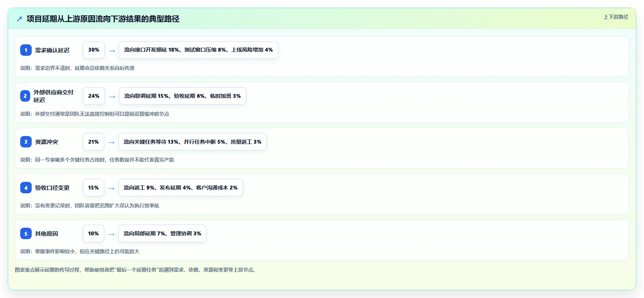This screenshot has width=644, height=298.
Task: Click the footer text 图表重点展示延期的传导过程
Action: coord(136,270)
